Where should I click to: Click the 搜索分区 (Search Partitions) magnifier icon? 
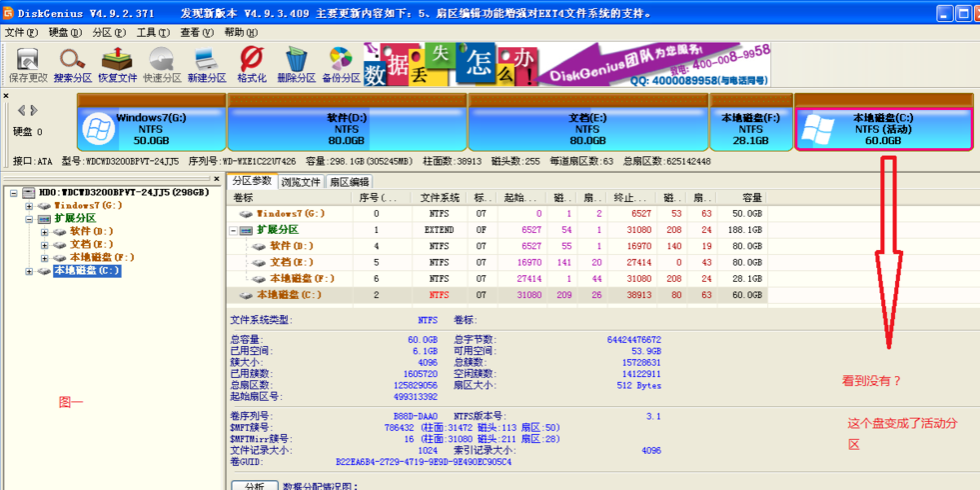pos(72,63)
